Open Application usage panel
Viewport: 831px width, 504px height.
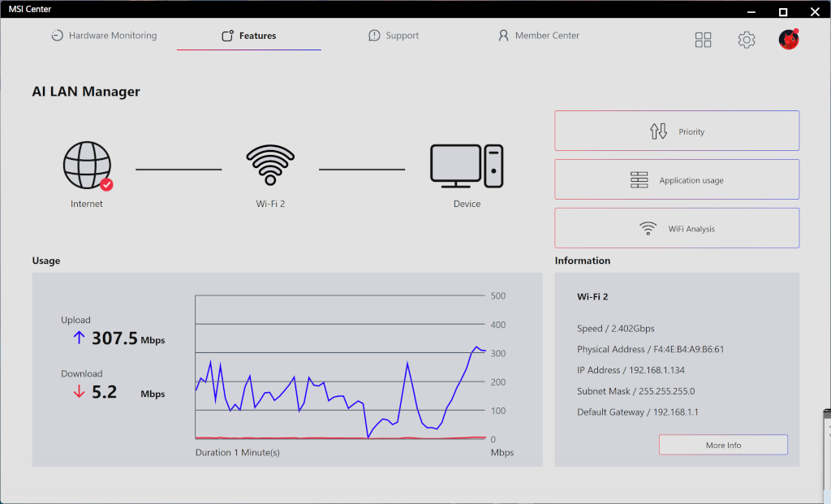(677, 179)
